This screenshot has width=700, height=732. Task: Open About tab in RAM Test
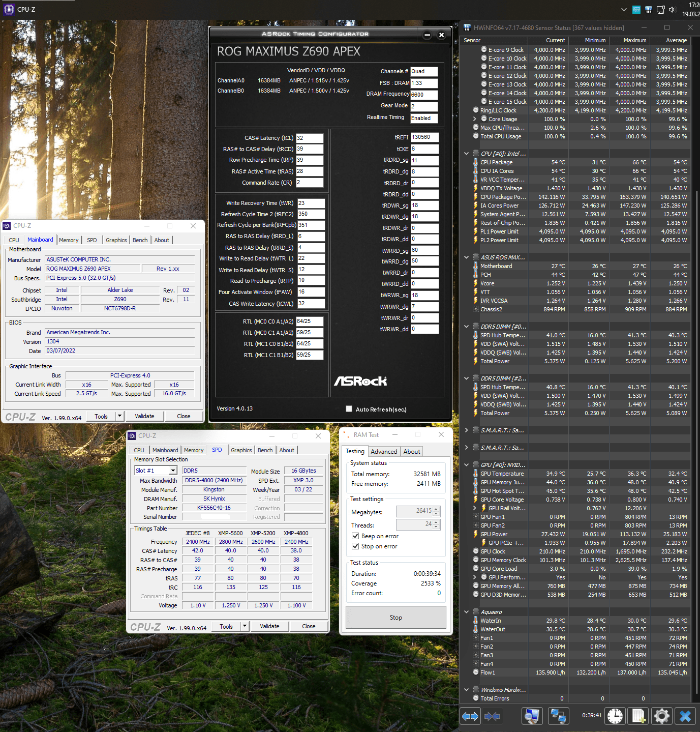click(412, 452)
